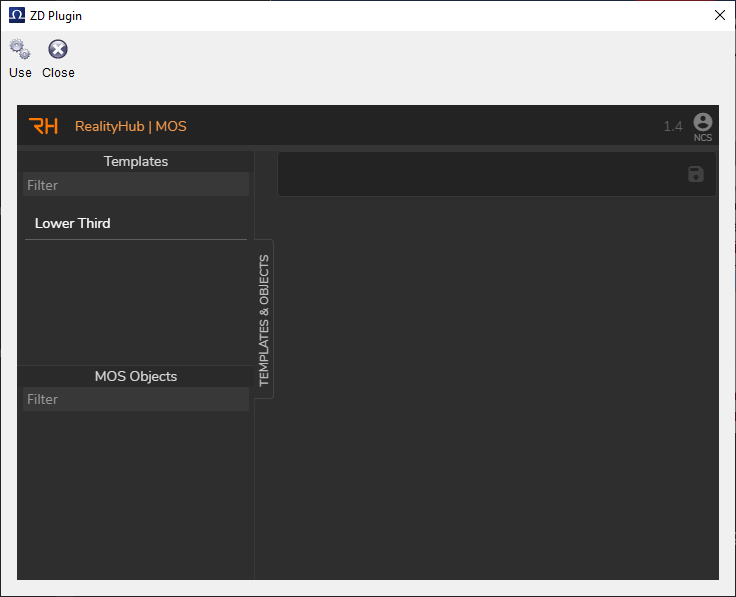Image resolution: width=736 pixels, height=597 pixels.
Task: Click the Use gears icon
Action: pos(20,49)
